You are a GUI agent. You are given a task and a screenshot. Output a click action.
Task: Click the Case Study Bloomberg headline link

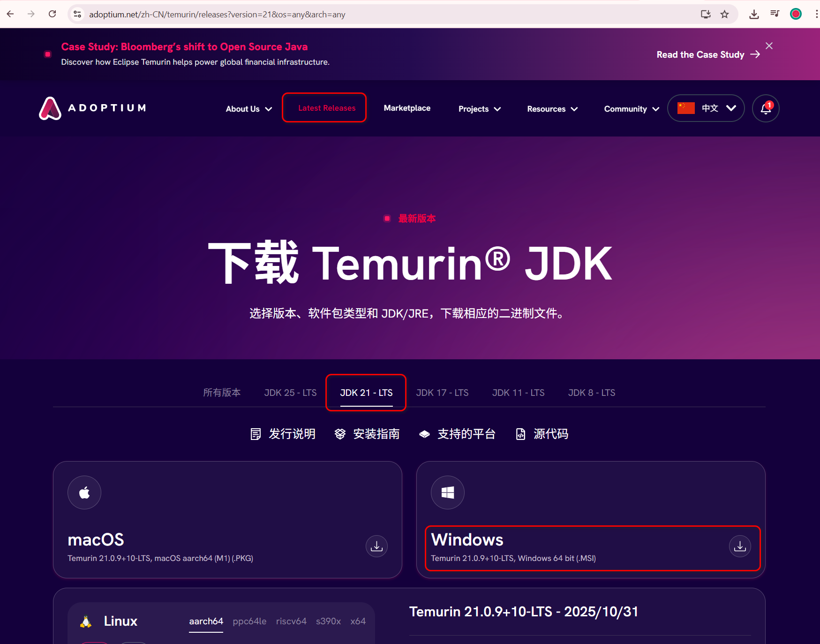184,47
